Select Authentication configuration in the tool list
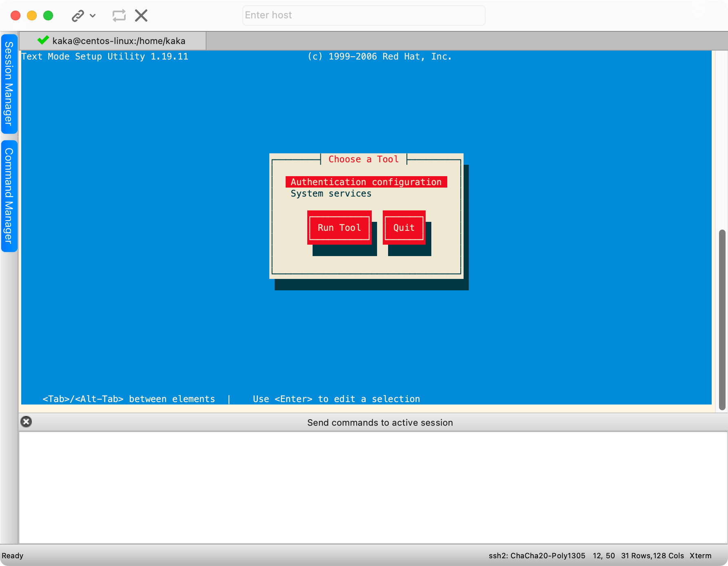 [x=366, y=182]
